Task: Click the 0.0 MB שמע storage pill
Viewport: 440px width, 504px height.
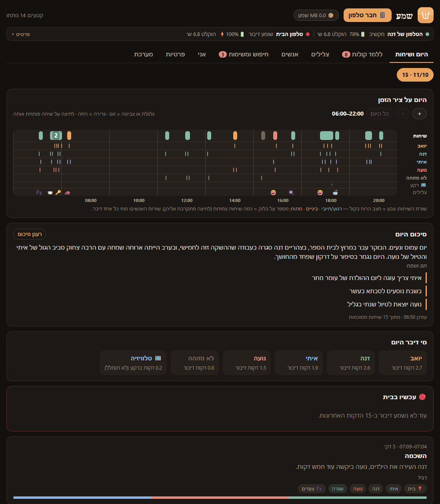Action: click(x=316, y=15)
